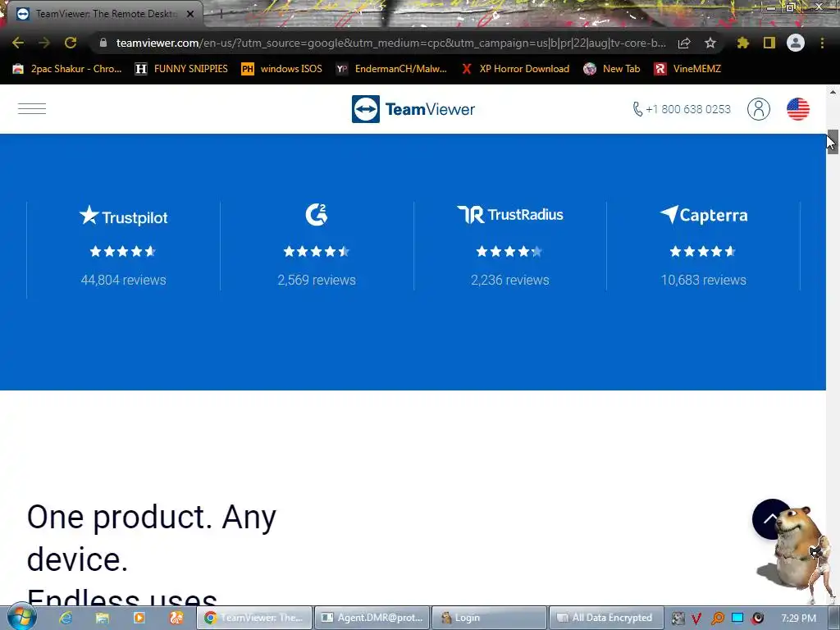Image resolution: width=840 pixels, height=630 pixels.
Task: Open the New Tab bookmark
Action: click(612, 69)
